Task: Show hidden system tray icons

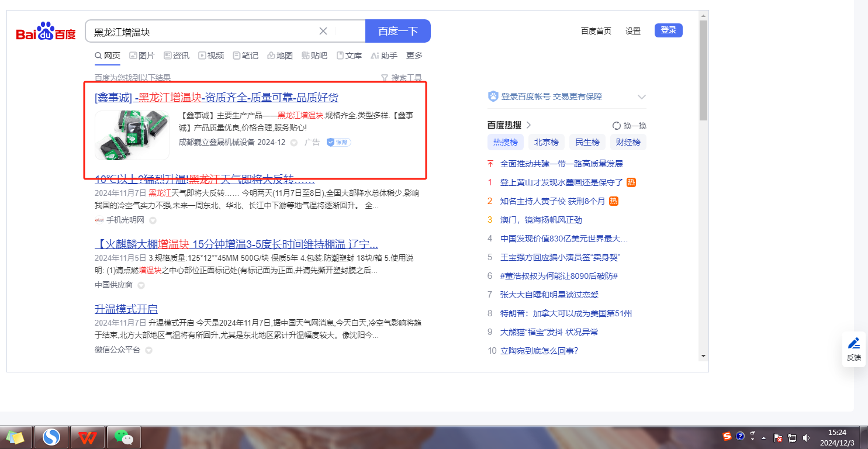Action: [765, 438]
